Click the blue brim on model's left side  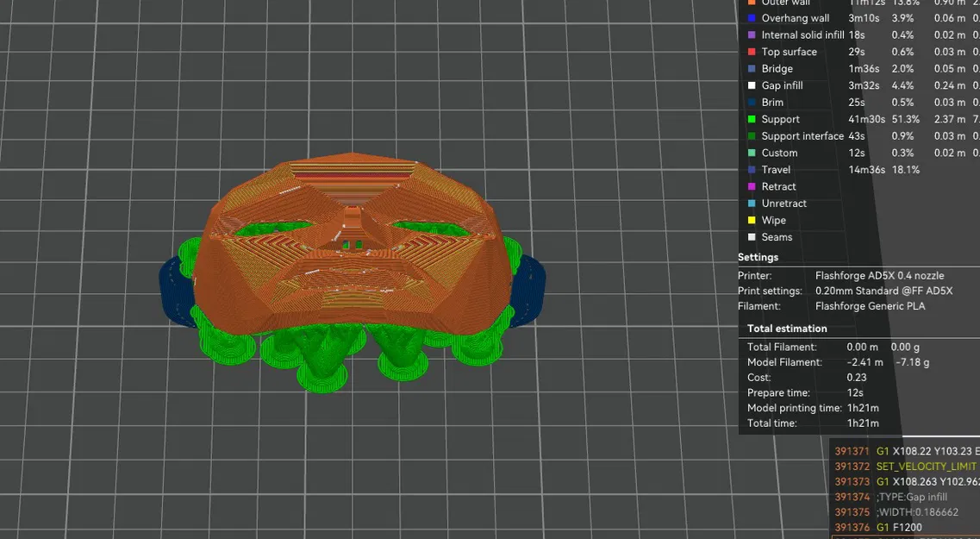[176, 291]
